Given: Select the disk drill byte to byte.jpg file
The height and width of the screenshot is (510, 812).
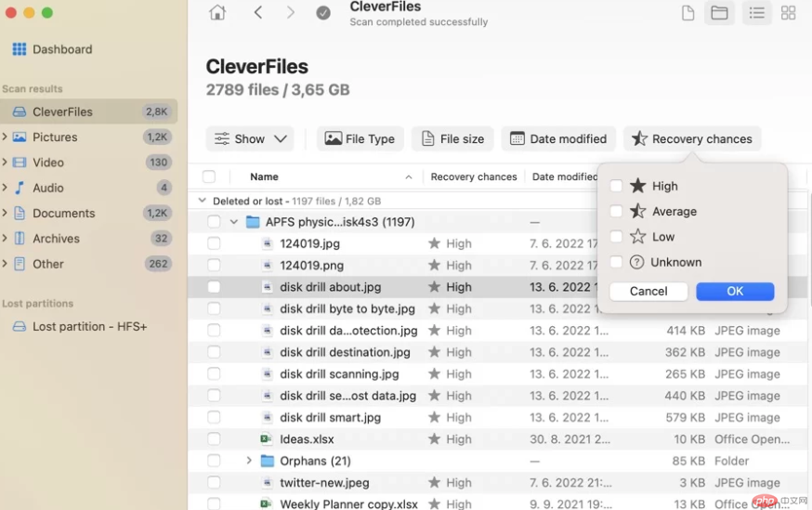Looking at the screenshot, I should coord(347,308).
